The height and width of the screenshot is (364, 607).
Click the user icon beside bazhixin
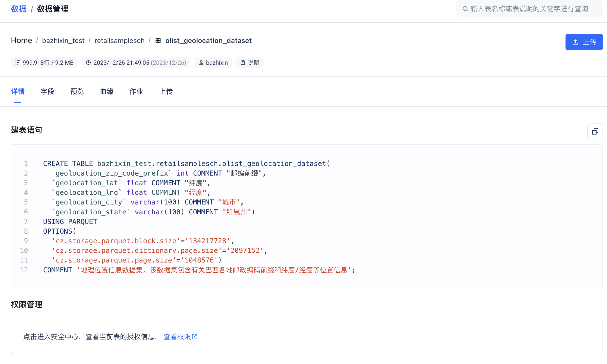201,63
